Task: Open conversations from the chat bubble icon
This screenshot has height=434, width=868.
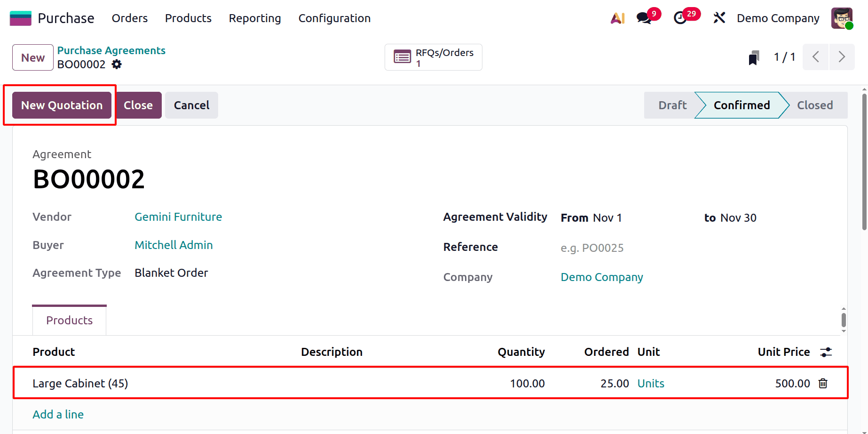Action: tap(642, 18)
